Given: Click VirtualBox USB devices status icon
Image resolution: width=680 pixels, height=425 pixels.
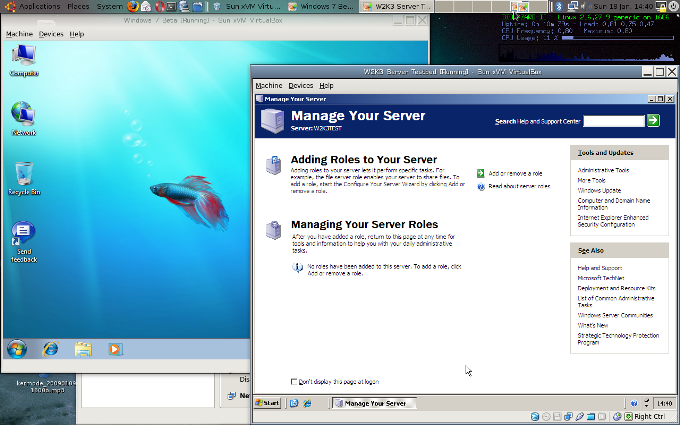Looking at the screenshot, I should (579, 417).
